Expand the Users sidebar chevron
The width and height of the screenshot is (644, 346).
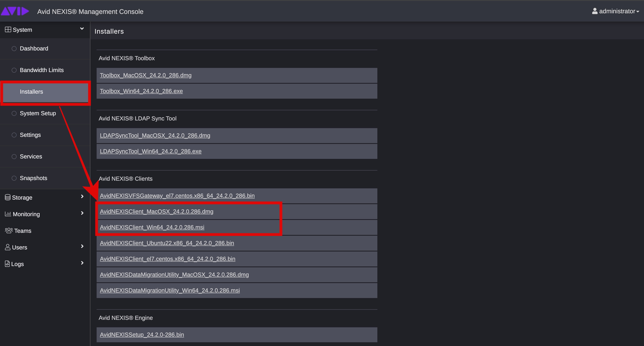click(82, 247)
